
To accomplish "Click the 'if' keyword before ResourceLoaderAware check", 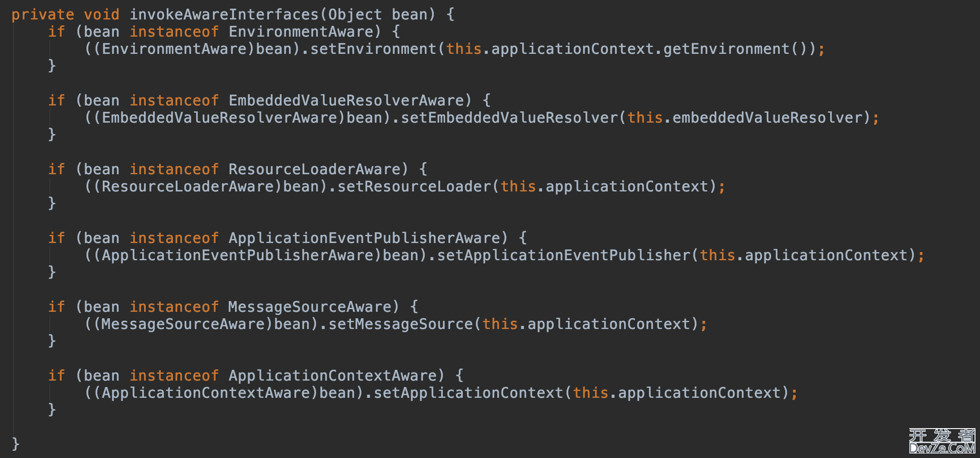I will click(x=57, y=169).
